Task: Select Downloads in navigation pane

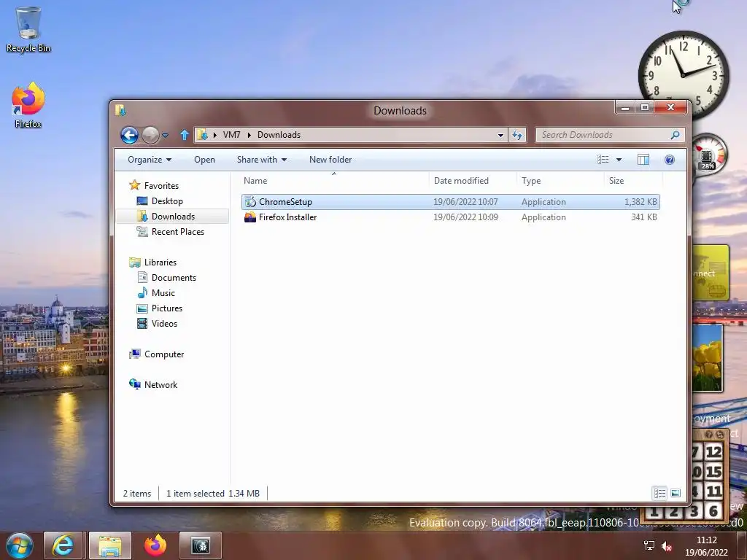Action: (173, 216)
